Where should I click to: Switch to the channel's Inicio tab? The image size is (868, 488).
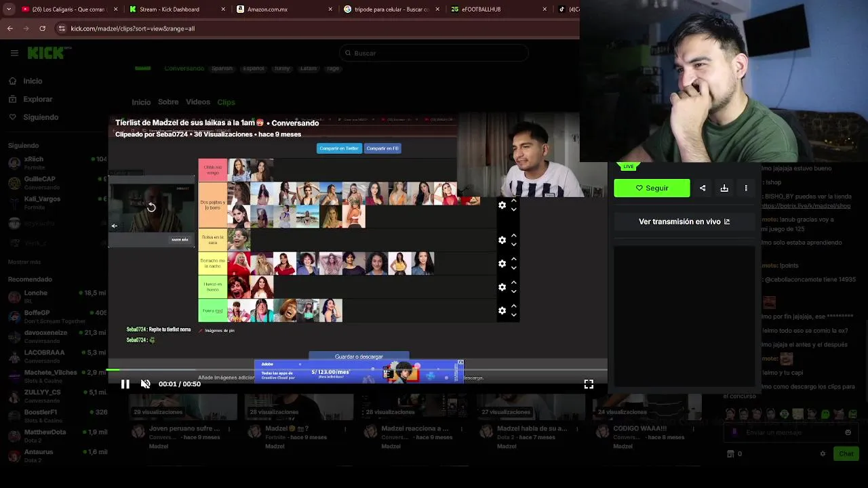point(141,102)
